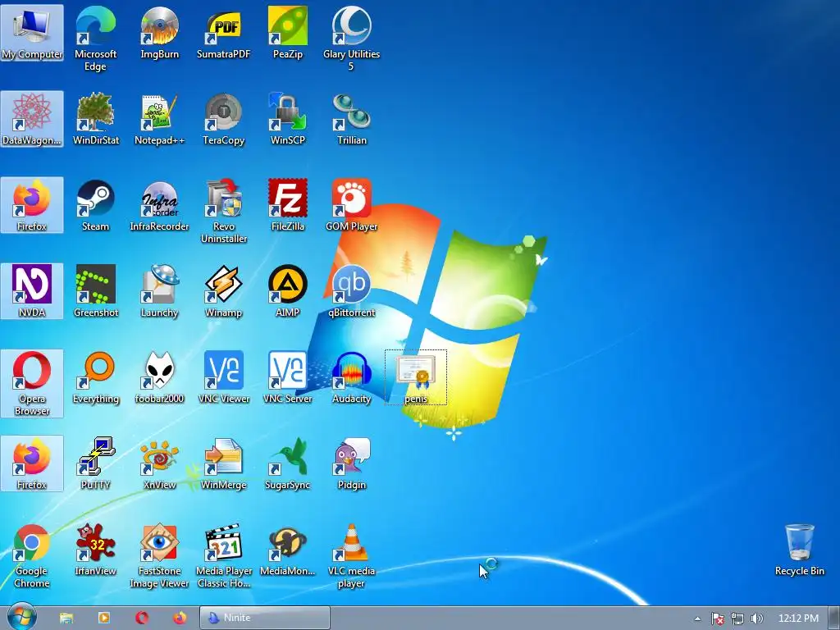Select the SumatraPDF desktop icon
Screen dimensions: 840x630
click(223, 32)
